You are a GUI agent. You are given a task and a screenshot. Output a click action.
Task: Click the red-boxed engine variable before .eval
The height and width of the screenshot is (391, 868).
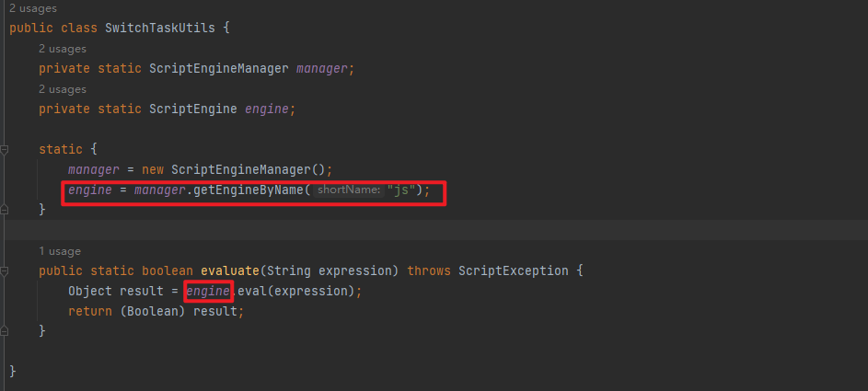point(207,292)
